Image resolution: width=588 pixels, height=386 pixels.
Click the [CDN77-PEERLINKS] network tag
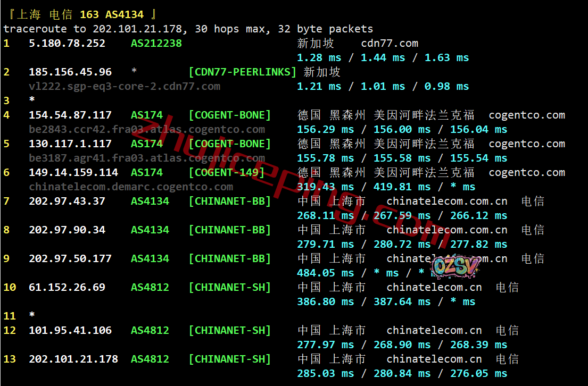(243, 72)
